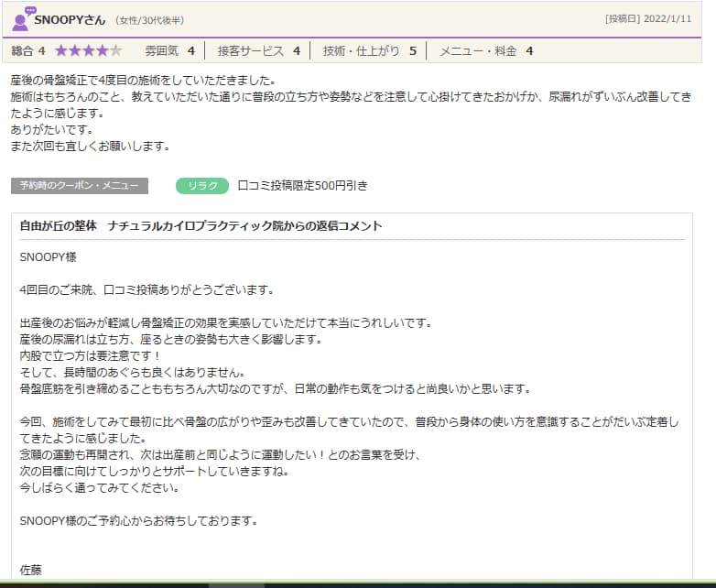Click the first filled purple rating star
Screen dimensions: 716x588
[x=61, y=51]
